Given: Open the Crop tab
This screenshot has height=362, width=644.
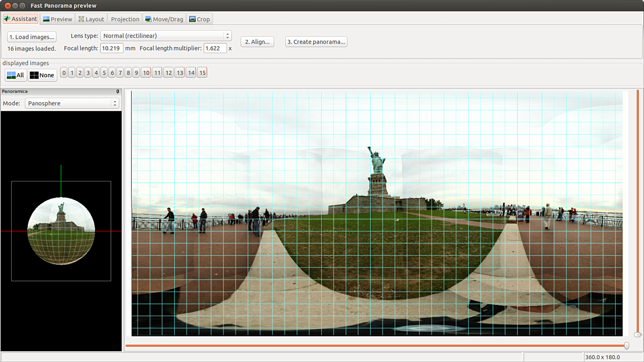Looking at the screenshot, I should tap(200, 19).
